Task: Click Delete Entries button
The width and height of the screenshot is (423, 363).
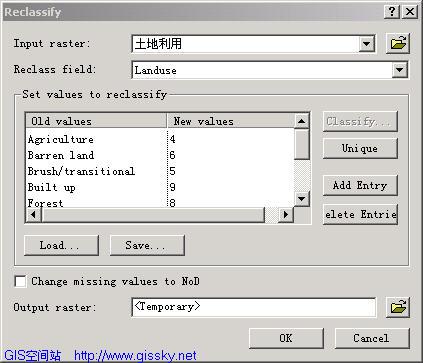Action: pyautogui.click(x=360, y=214)
